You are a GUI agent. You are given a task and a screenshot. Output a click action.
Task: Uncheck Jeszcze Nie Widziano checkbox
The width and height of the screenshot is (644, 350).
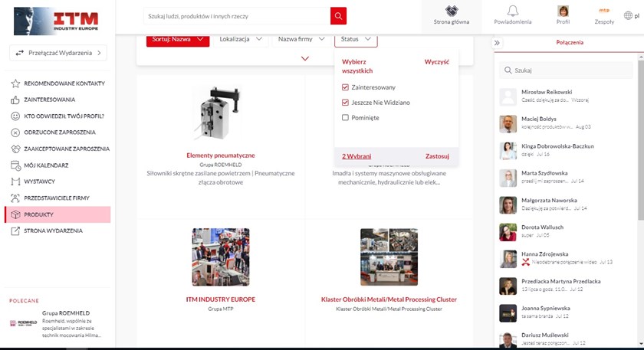tap(346, 103)
